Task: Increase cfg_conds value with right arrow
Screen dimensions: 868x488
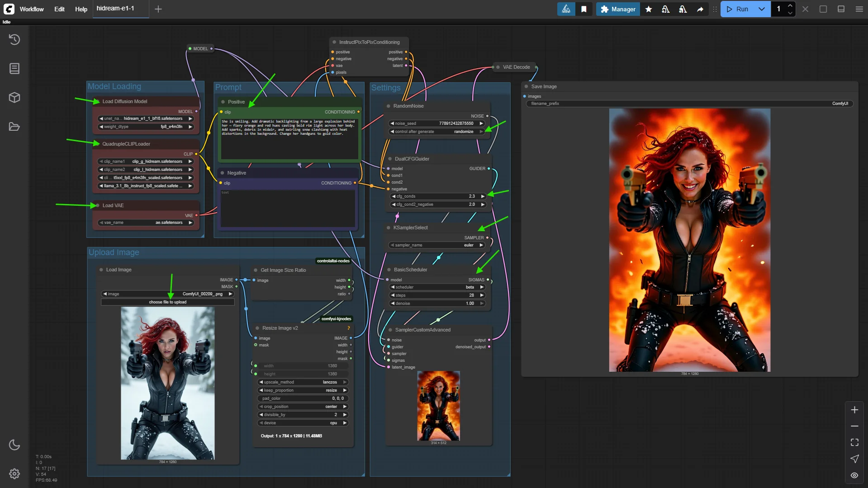Action: click(483, 197)
